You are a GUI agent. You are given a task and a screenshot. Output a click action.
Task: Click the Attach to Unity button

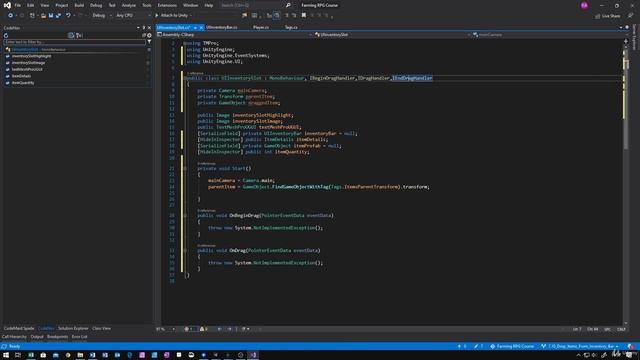pyautogui.click(x=171, y=16)
